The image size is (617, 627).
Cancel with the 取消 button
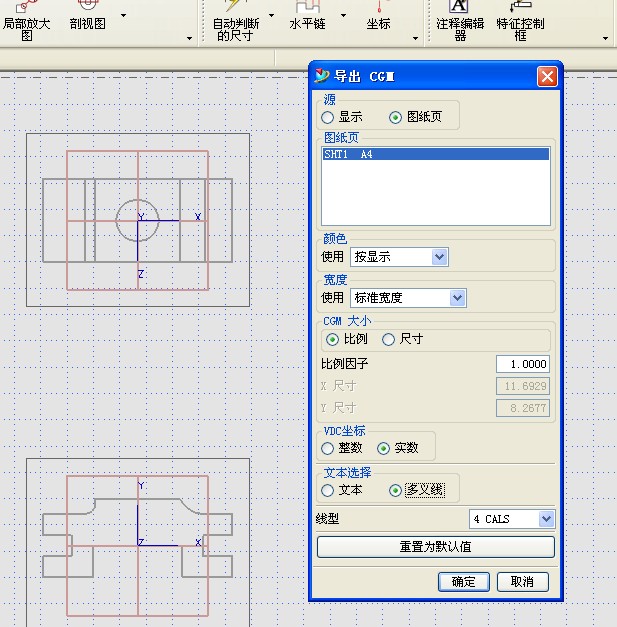tap(523, 582)
